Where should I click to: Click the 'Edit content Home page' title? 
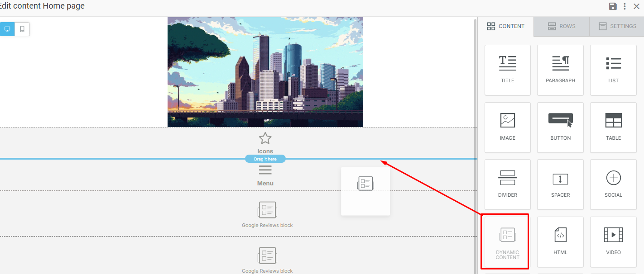point(42,6)
